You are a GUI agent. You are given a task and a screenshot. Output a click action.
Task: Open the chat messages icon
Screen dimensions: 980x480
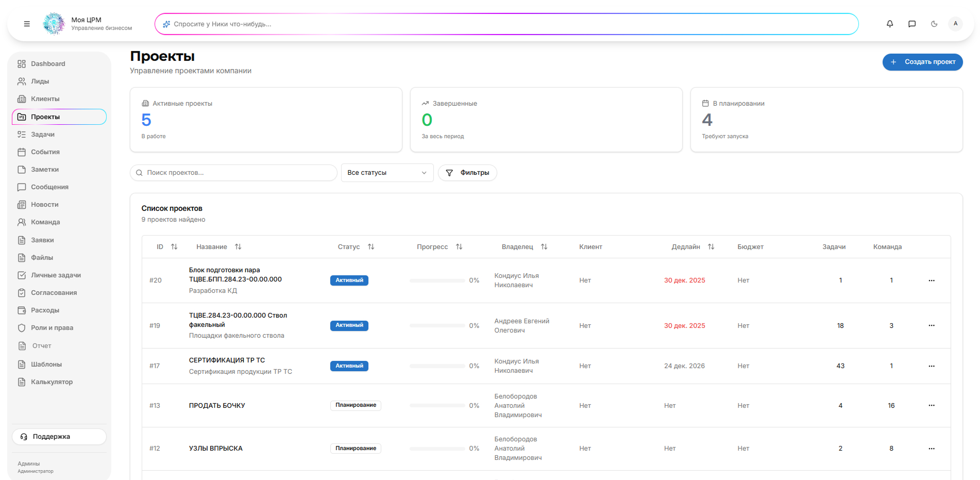(911, 24)
